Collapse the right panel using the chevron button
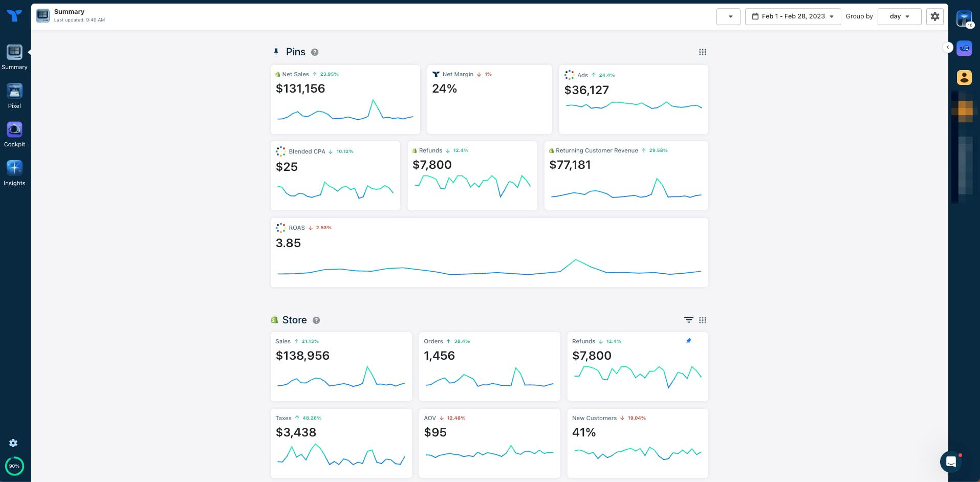This screenshot has height=482, width=980. click(x=948, y=47)
